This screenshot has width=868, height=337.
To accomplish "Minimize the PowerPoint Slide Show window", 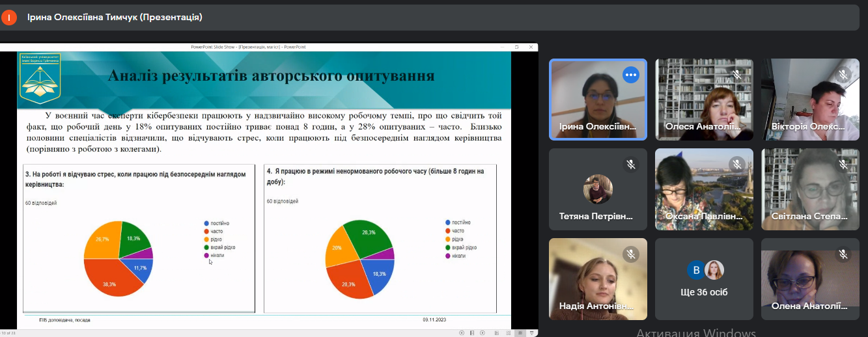I will click(x=501, y=47).
